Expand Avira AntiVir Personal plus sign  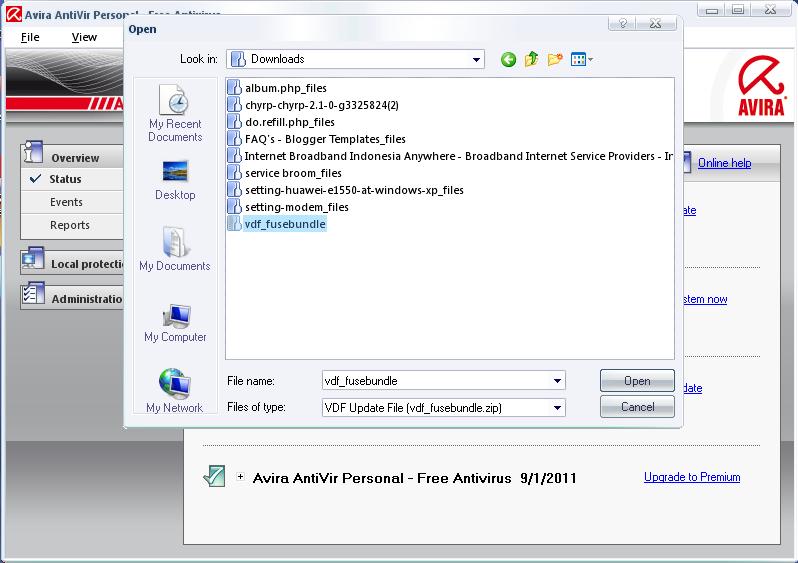tap(240, 477)
